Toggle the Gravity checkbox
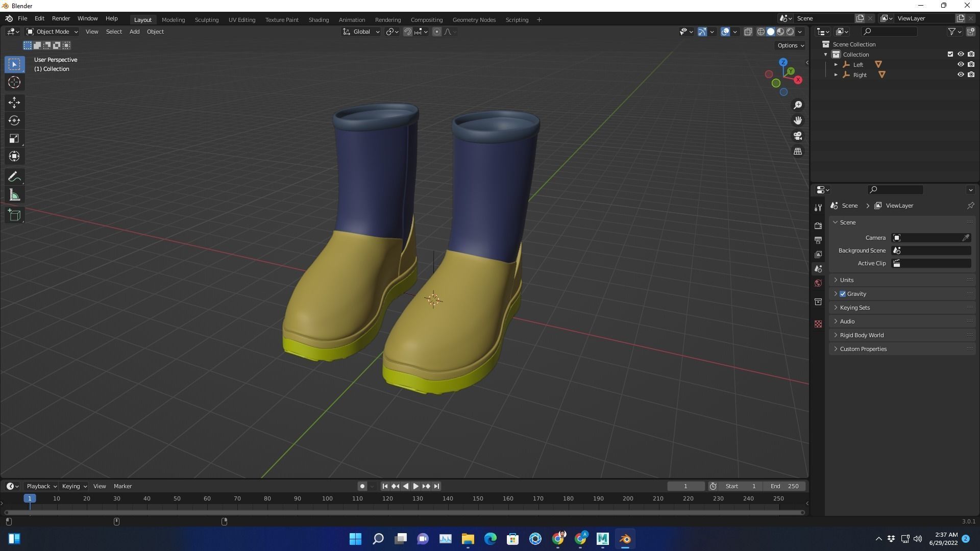 (x=843, y=294)
